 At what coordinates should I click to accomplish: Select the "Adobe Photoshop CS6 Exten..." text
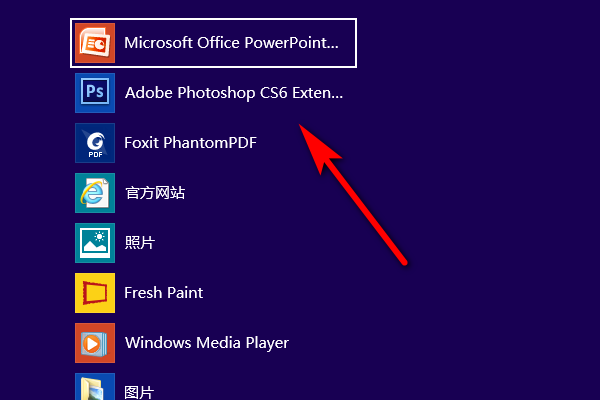[x=233, y=93]
